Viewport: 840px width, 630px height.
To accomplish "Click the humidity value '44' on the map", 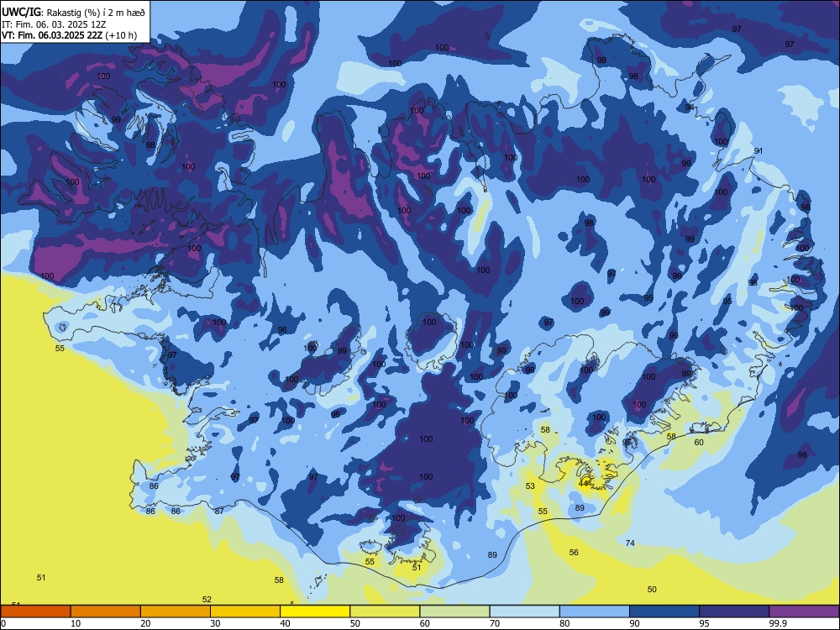I will pyautogui.click(x=584, y=483).
